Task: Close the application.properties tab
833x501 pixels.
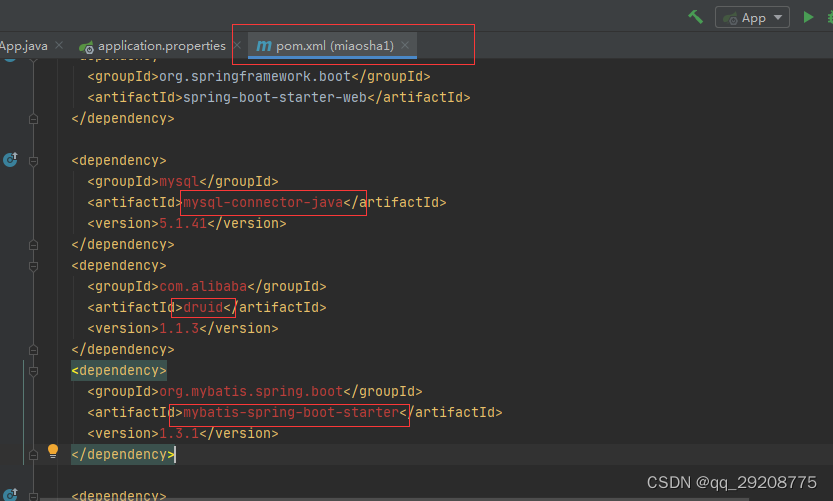Action: 237,46
